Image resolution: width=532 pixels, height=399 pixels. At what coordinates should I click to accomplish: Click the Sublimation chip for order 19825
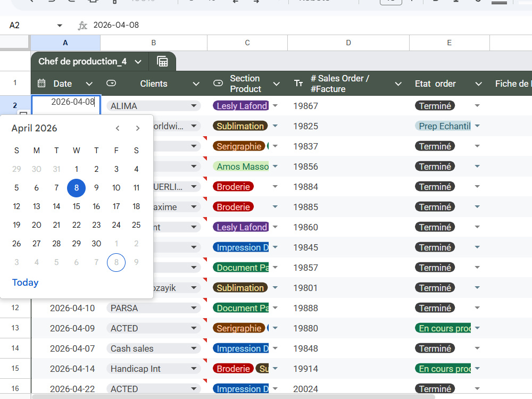pos(240,126)
